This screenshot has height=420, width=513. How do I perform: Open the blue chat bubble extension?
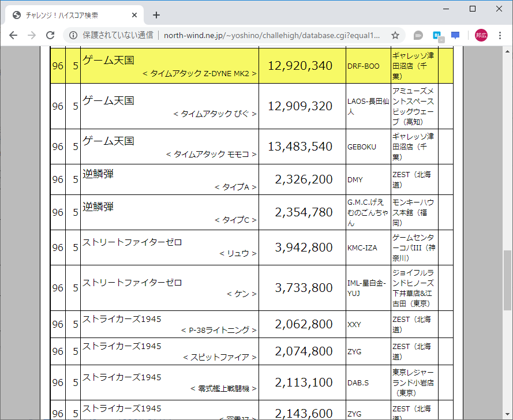(x=455, y=35)
